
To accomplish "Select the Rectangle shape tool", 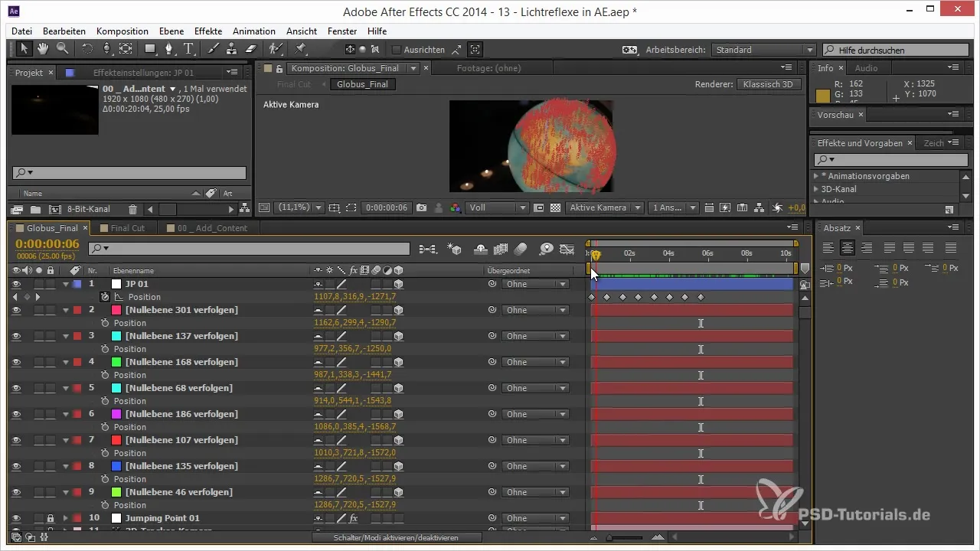I will 151,49.
